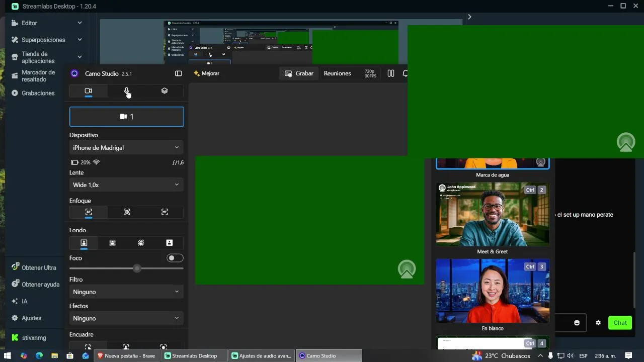Viewport: 644px width, 362px height.
Task: Select the En blanco overlay thumbnail
Action: point(493,291)
